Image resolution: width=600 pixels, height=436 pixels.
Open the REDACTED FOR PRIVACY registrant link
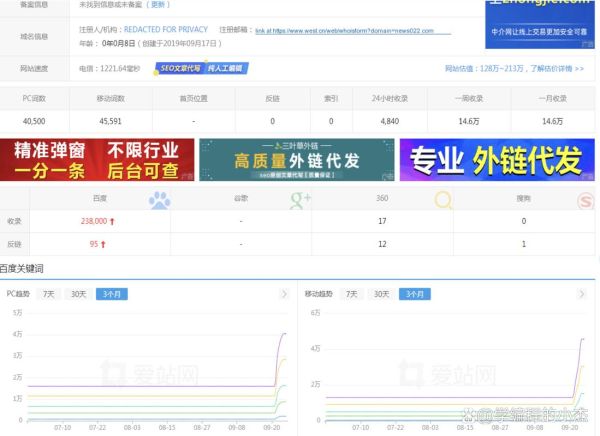pos(166,29)
